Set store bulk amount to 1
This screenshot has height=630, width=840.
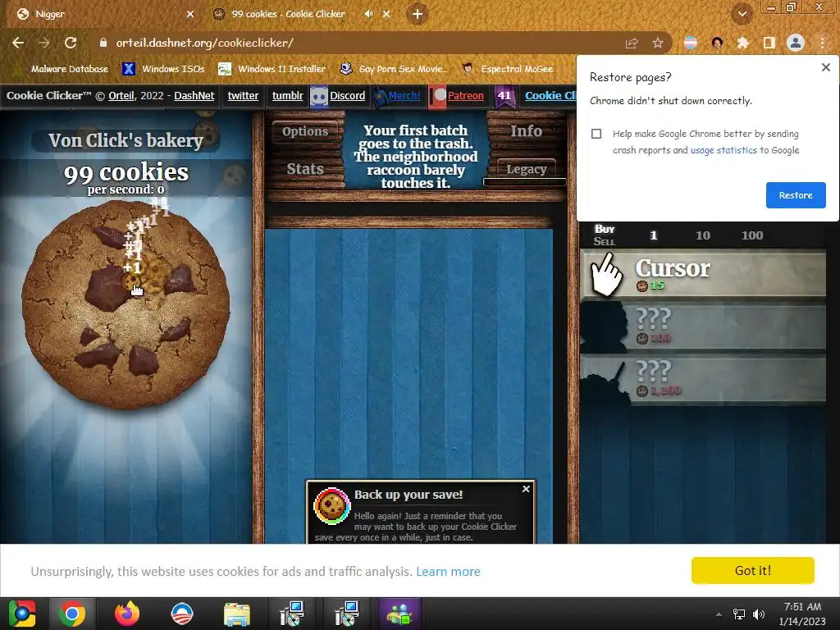click(x=653, y=235)
